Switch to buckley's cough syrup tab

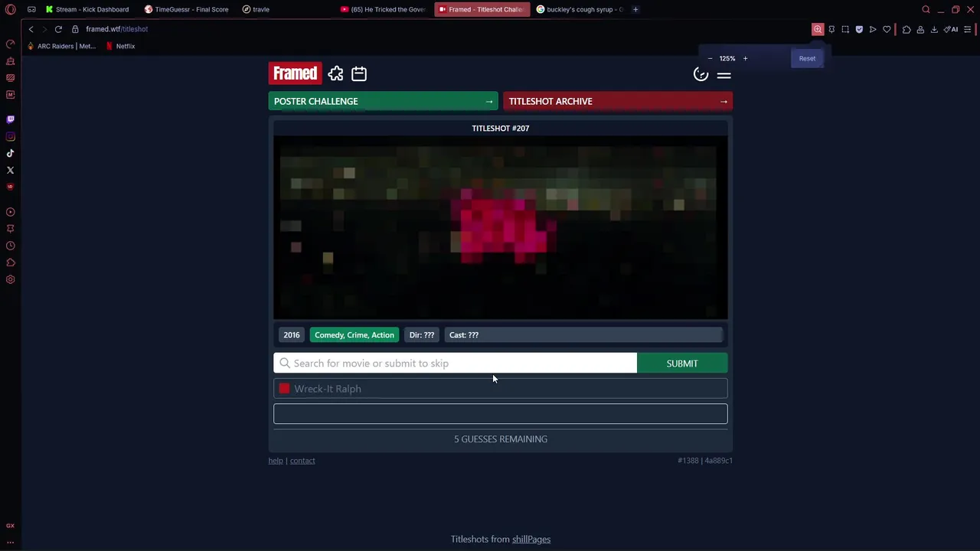tap(580, 9)
